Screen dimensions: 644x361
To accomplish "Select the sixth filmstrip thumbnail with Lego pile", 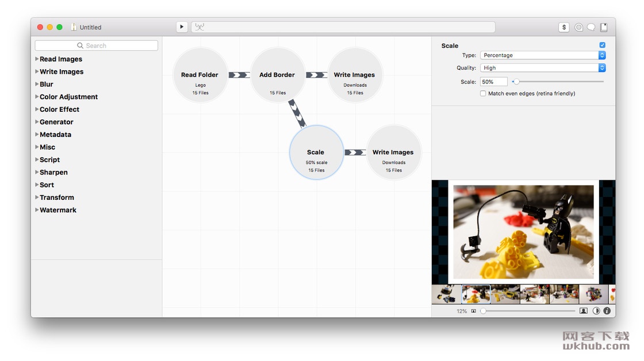I will [x=593, y=294].
